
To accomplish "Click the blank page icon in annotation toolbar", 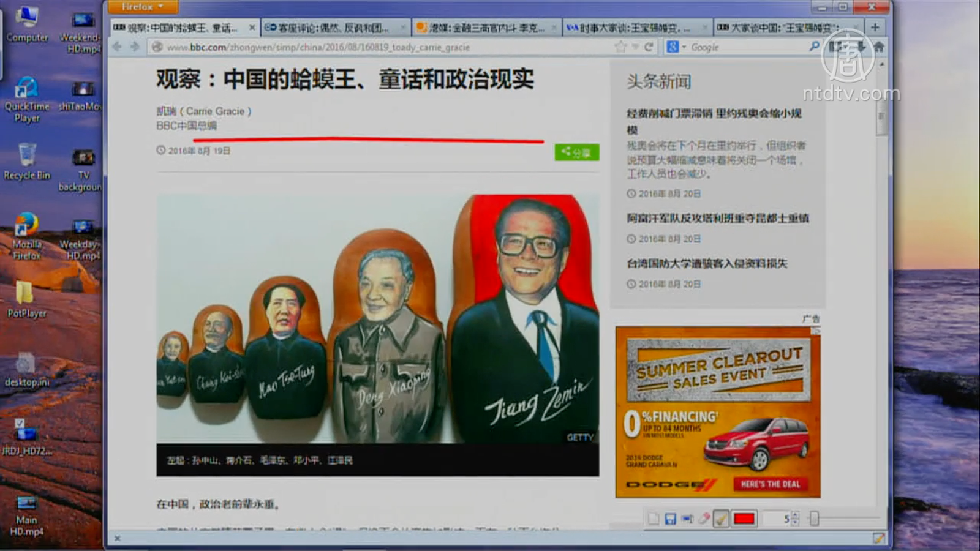I will (654, 519).
